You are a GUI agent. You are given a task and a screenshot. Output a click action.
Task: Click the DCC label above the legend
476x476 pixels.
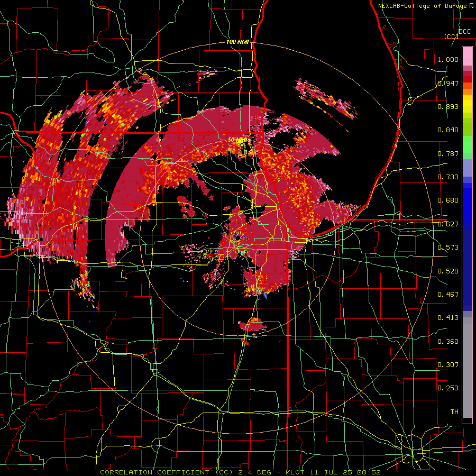(465, 32)
